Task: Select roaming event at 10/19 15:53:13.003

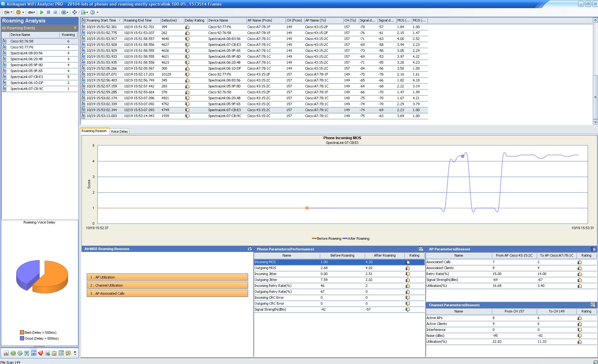Action: click(254, 116)
